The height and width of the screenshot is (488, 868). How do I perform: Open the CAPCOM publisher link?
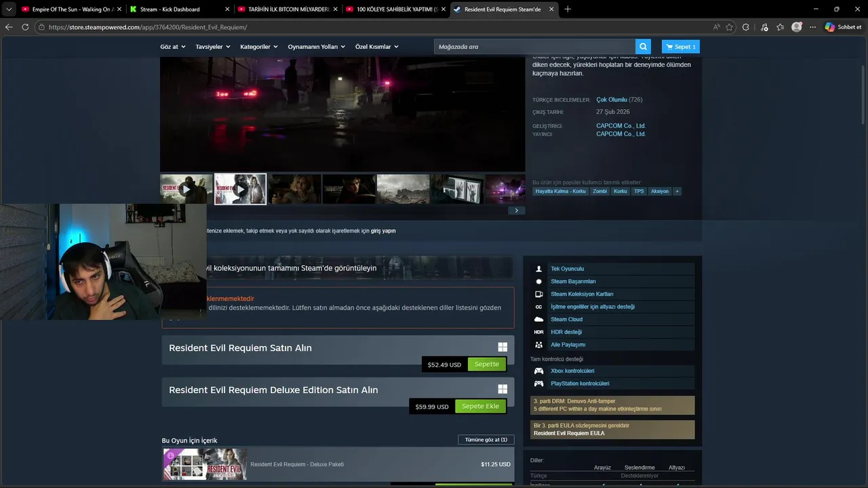point(620,134)
